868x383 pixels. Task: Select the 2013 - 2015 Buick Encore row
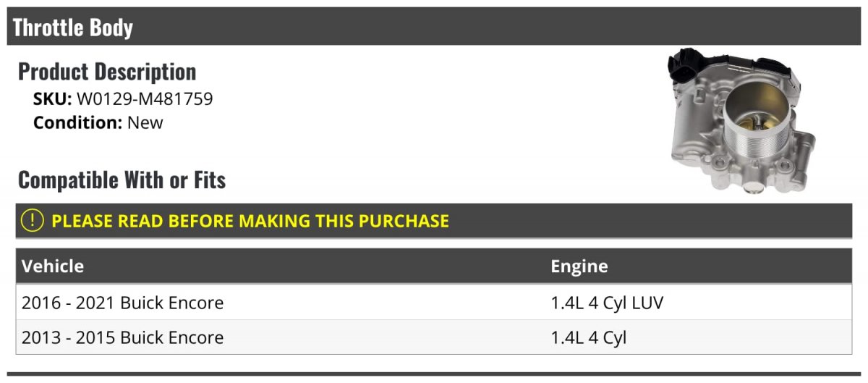(x=434, y=337)
